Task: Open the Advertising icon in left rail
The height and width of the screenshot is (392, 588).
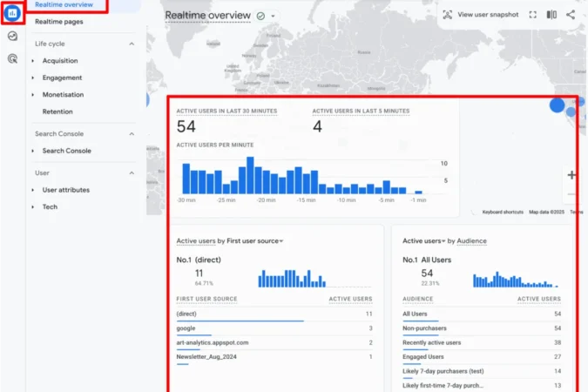Action: click(x=12, y=58)
